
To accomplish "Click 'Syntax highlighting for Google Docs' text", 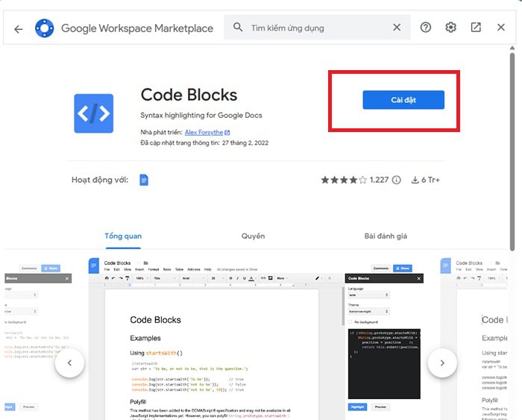I will [201, 115].
